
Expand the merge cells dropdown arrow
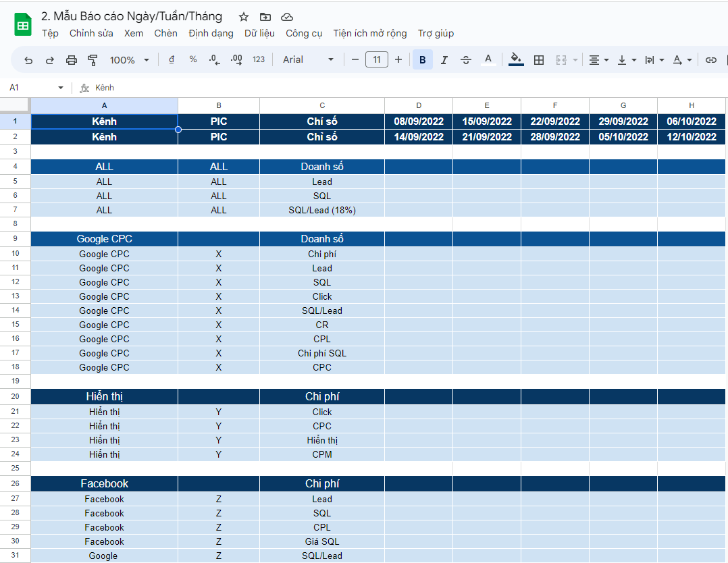coord(575,60)
